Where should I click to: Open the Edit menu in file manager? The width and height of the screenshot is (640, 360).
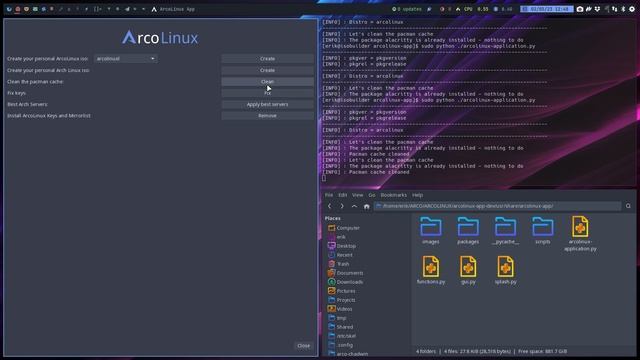(342, 195)
